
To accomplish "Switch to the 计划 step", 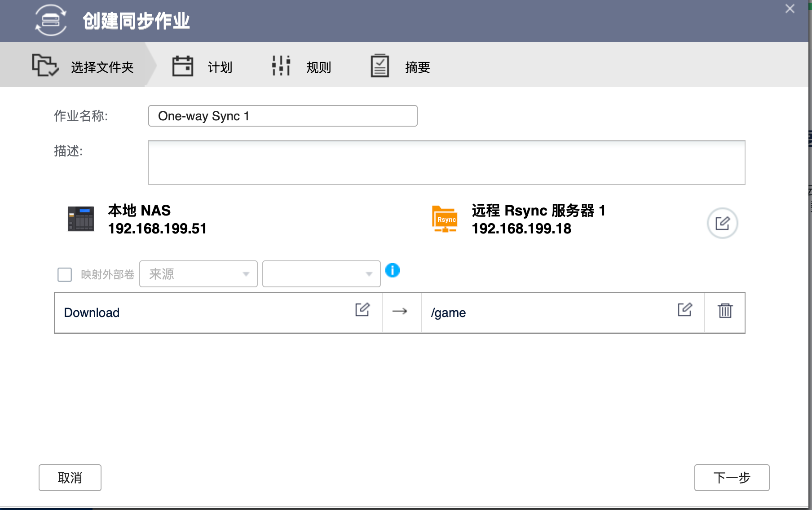I will coord(201,66).
